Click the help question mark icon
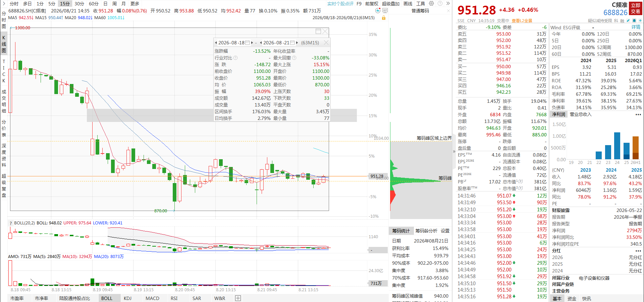 pyautogui.click(x=440, y=3)
